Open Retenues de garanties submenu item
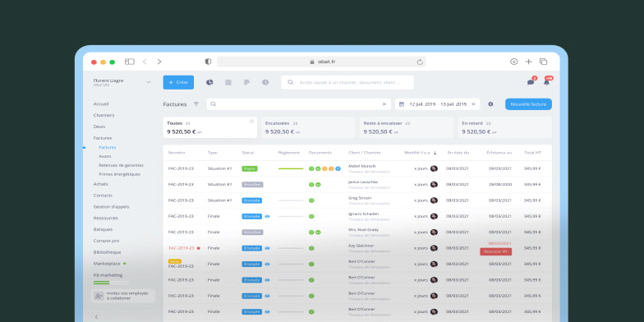This screenshot has height=322, width=644. 122,165
